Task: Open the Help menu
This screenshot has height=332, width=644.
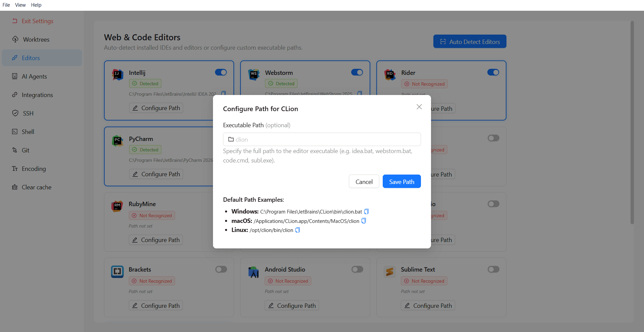Action: (36, 5)
